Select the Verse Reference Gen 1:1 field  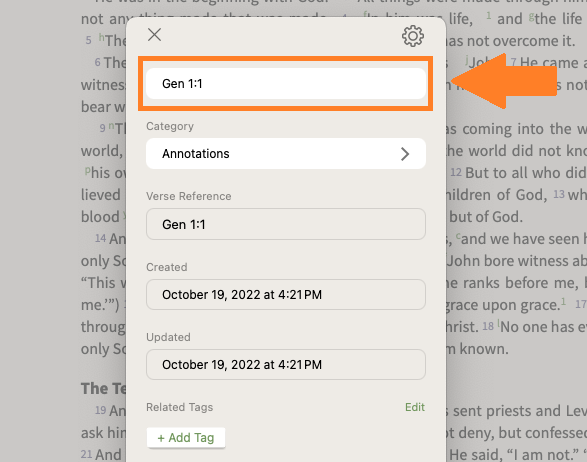(x=286, y=224)
